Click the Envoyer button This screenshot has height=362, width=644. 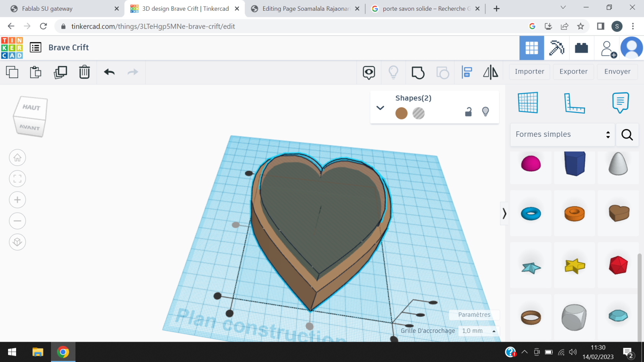pos(617,72)
